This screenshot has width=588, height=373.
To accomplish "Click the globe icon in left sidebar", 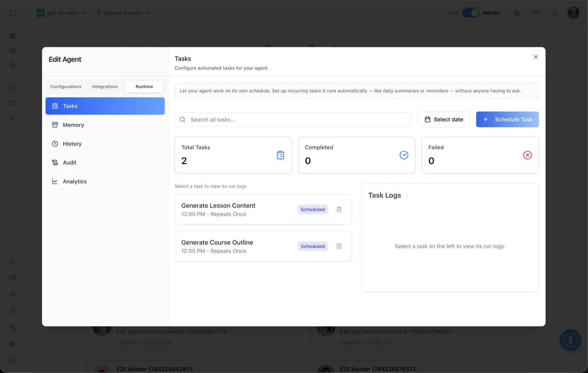I will coord(12,50).
